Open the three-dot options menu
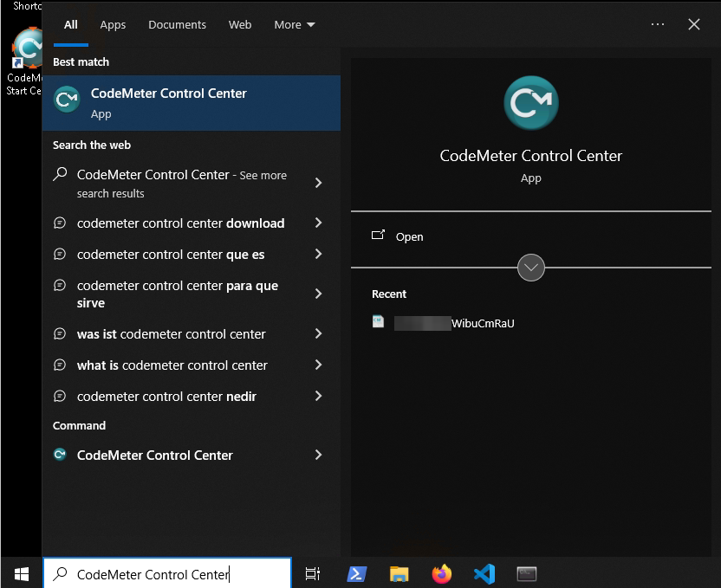The image size is (721, 588). pos(658,24)
